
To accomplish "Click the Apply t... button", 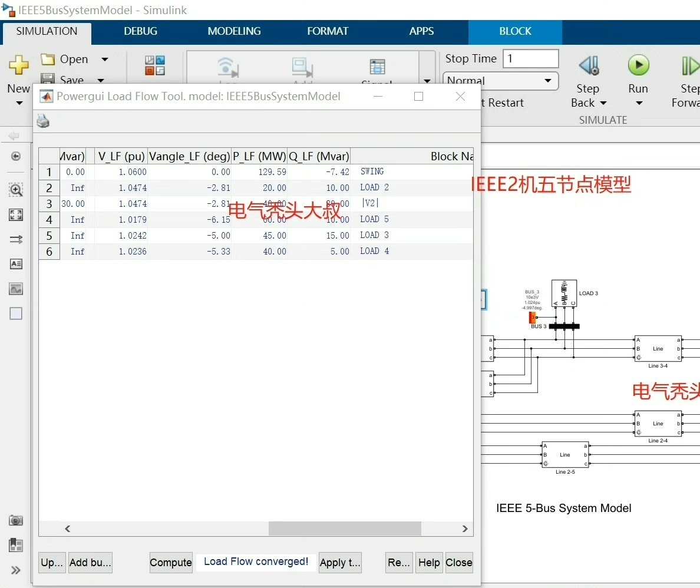I will pos(340,563).
